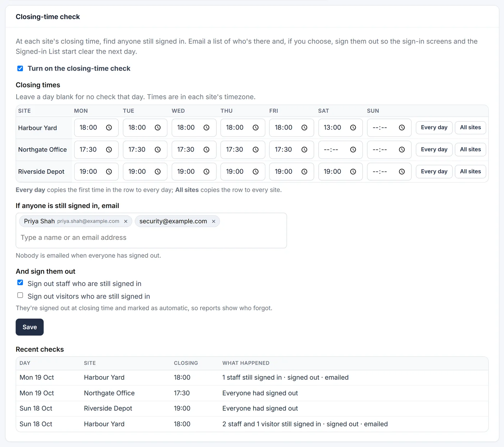504x447 pixels.
Task: Open clock picker for Harbour Yard Saturday
Action: 353,128
